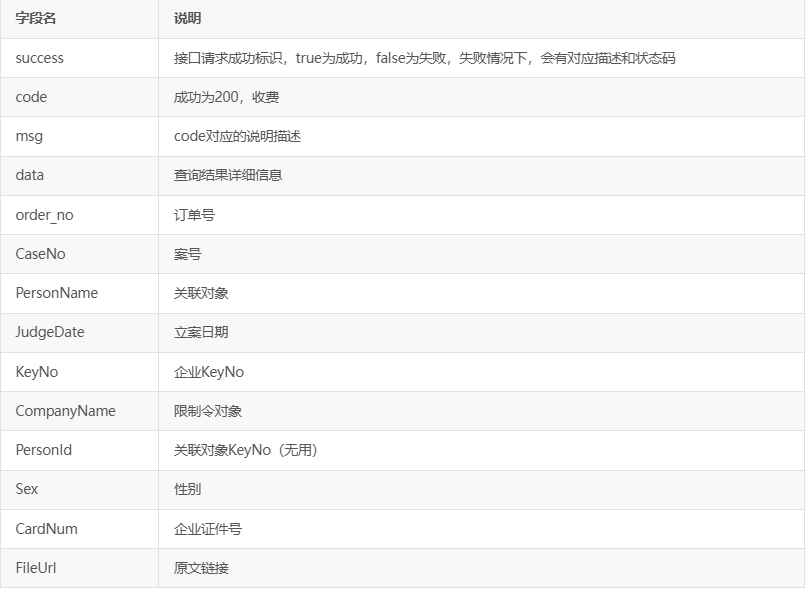The image size is (805, 589).
Task: Select the success field name cell
Action: pyautogui.click(x=40, y=58)
